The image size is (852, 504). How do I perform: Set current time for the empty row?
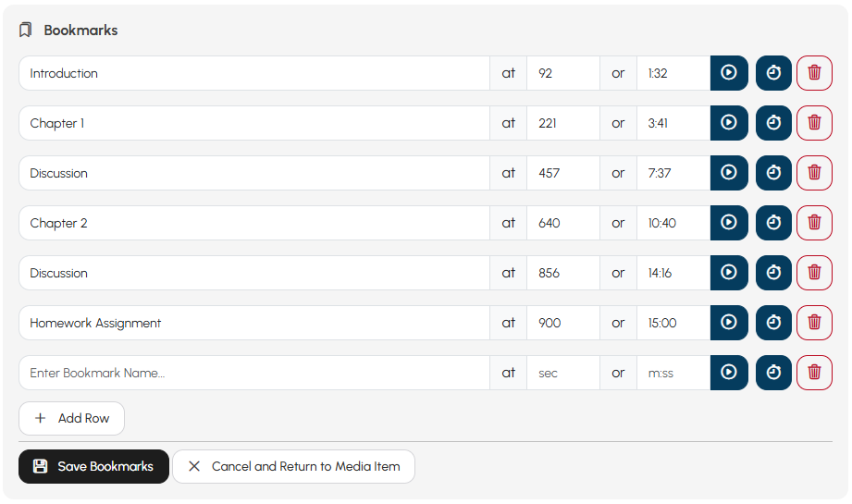coord(773,373)
